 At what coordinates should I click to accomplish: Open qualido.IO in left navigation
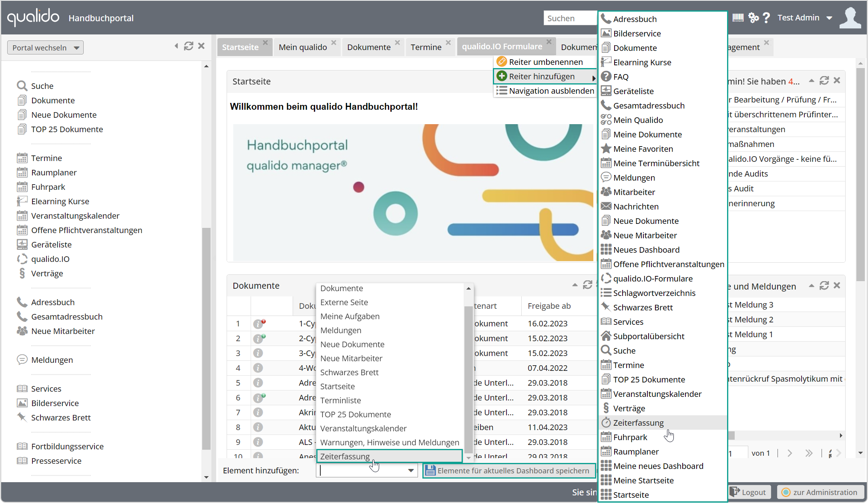point(50,259)
